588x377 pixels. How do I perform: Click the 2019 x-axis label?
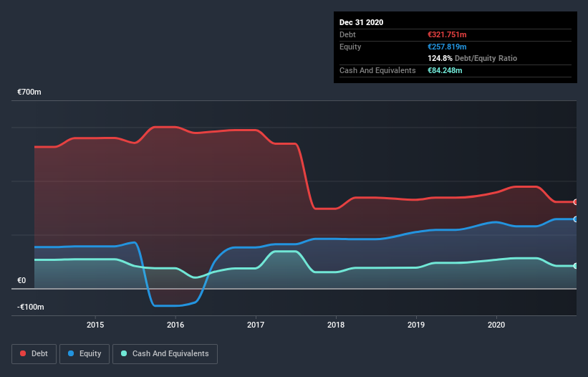[416, 325]
